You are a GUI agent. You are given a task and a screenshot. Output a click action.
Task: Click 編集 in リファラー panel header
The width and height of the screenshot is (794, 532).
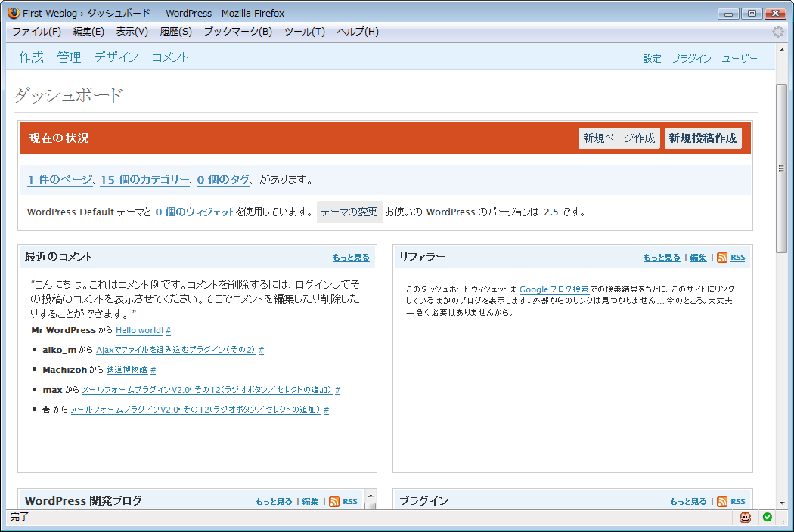click(x=698, y=258)
